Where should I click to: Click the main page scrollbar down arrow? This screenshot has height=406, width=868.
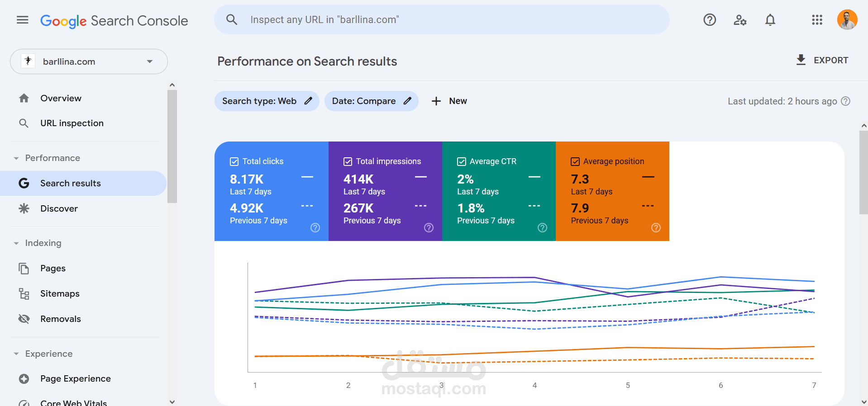pos(864,401)
